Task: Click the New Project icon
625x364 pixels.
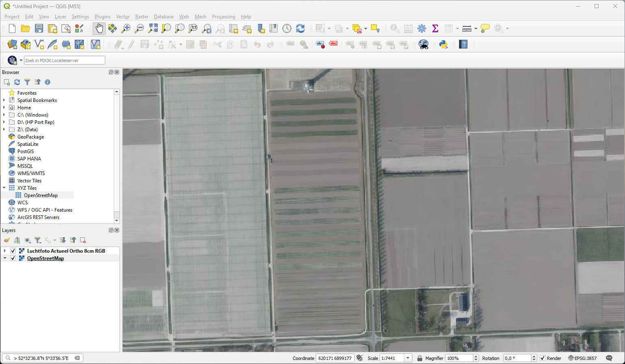Action: pos(12,28)
